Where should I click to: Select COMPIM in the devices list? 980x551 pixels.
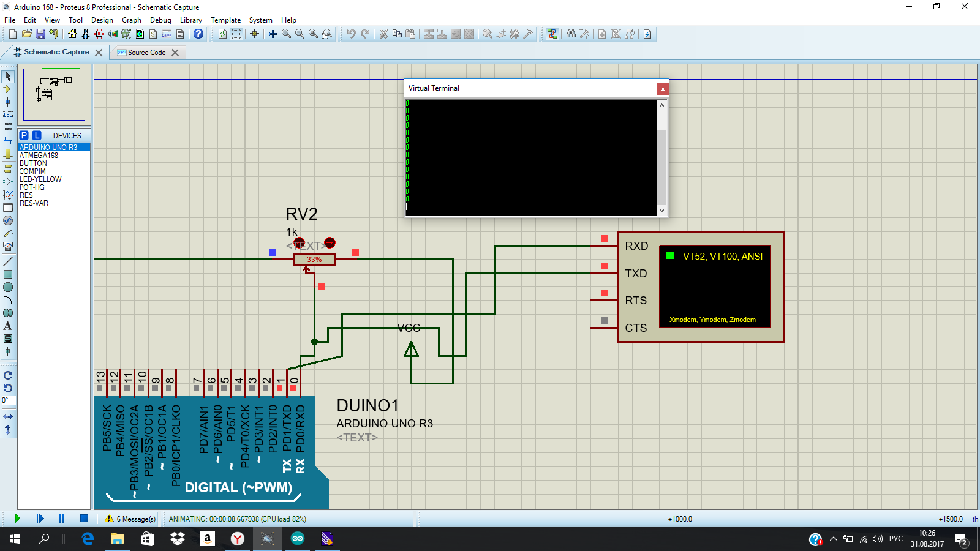54,171
